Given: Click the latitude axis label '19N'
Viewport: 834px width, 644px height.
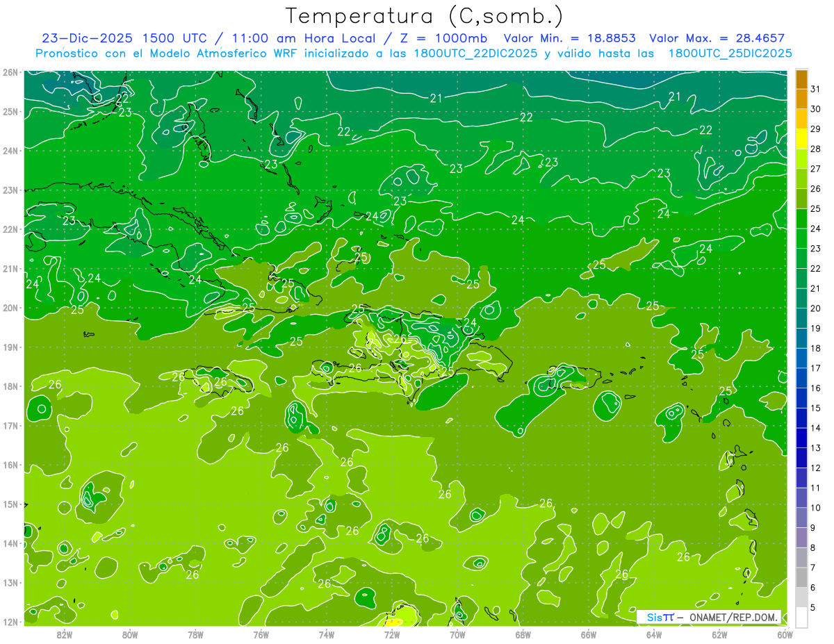Looking at the screenshot, I should pos(10,347).
